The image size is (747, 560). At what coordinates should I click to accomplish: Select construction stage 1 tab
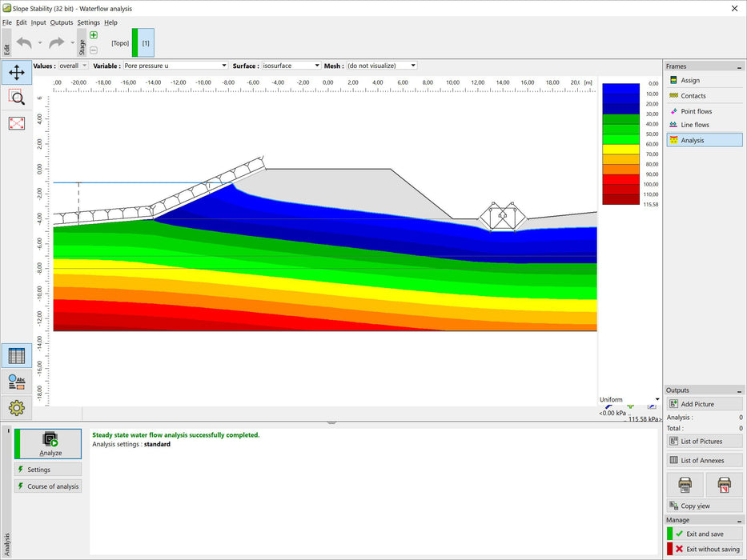coord(145,42)
